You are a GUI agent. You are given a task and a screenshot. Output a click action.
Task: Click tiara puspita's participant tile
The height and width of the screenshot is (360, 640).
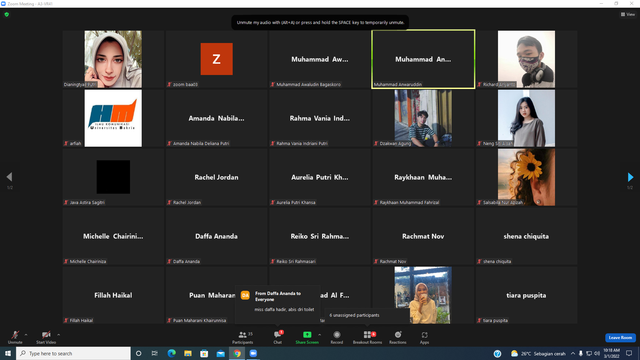tap(526, 295)
